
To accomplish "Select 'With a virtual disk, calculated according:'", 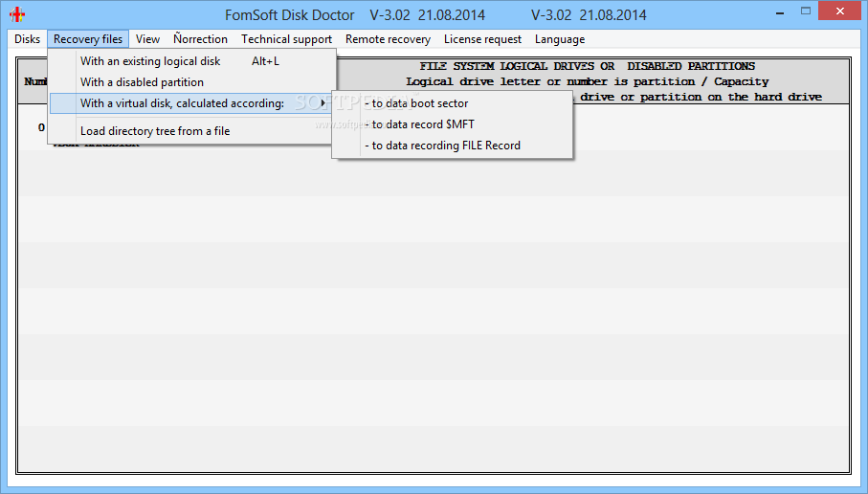I will click(192, 103).
